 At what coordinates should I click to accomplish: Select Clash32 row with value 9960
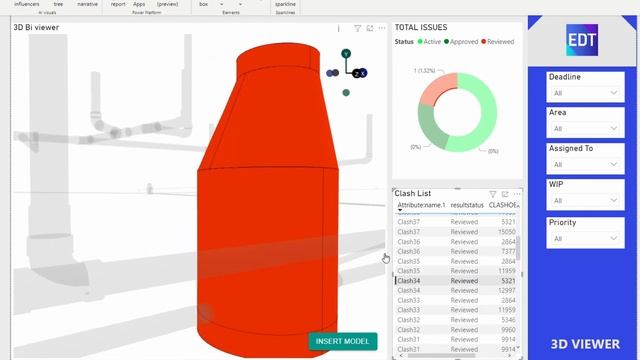click(x=456, y=330)
